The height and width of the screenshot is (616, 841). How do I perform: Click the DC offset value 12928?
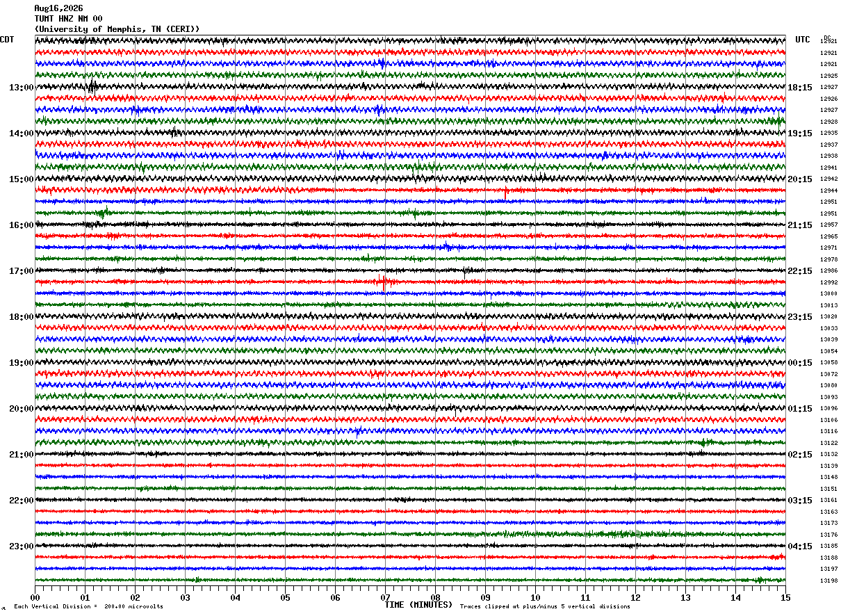[829, 122]
